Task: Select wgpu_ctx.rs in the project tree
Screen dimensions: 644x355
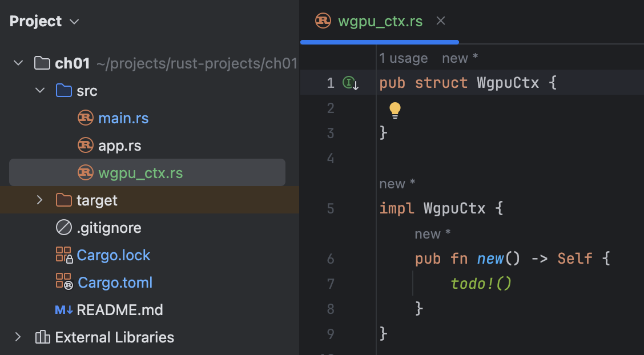Action: tap(147, 173)
